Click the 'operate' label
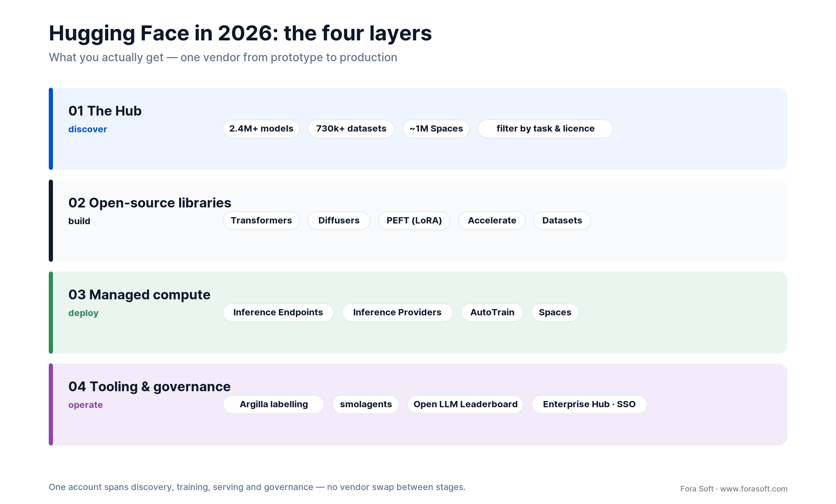 pyautogui.click(x=85, y=405)
